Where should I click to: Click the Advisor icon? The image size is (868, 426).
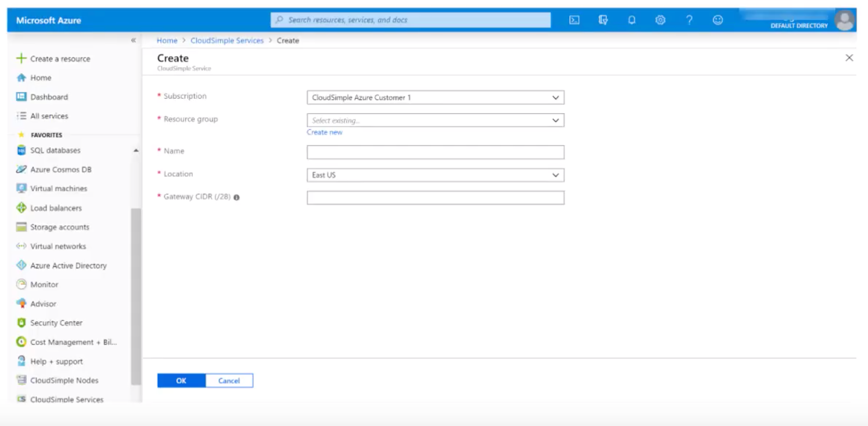(21, 304)
